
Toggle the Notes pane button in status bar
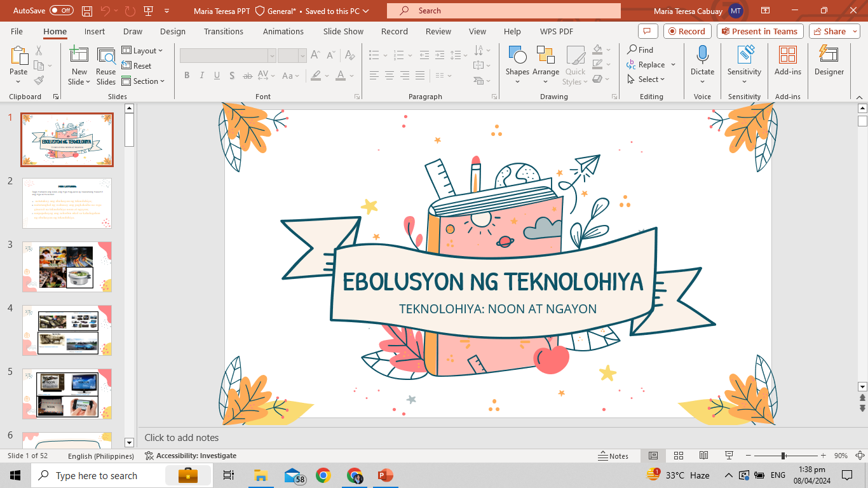click(x=613, y=456)
